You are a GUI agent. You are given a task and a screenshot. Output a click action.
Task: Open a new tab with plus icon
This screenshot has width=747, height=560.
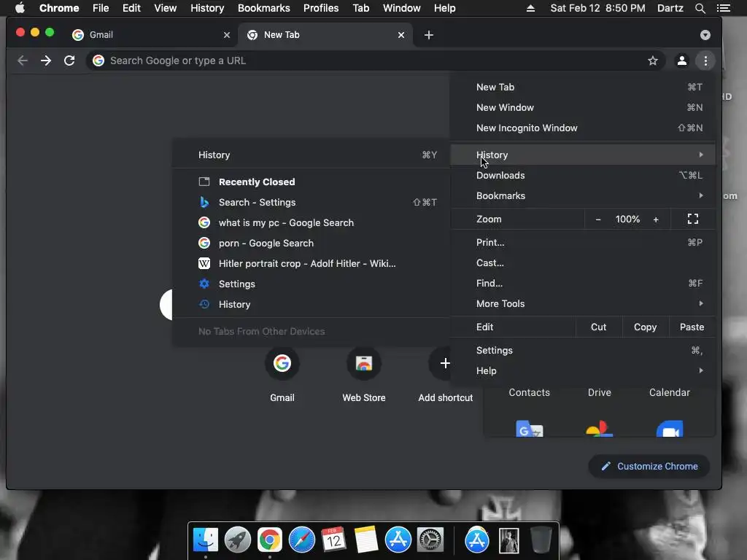click(x=429, y=35)
